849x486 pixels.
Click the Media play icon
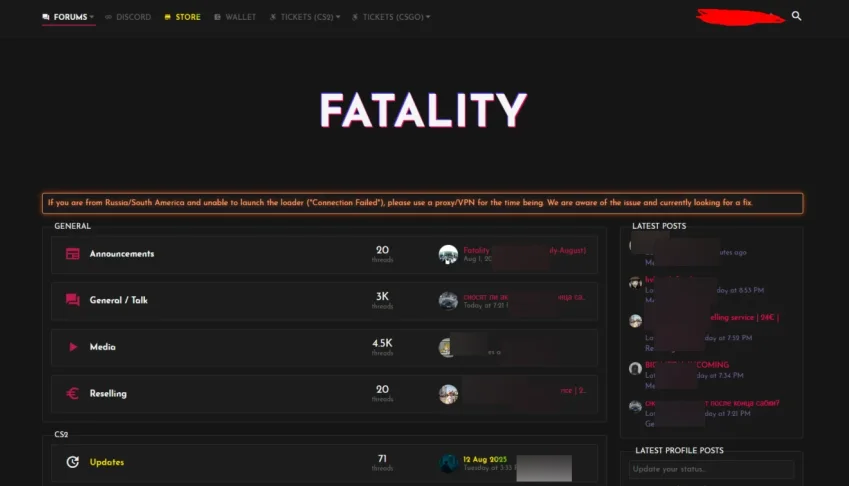[73, 347]
